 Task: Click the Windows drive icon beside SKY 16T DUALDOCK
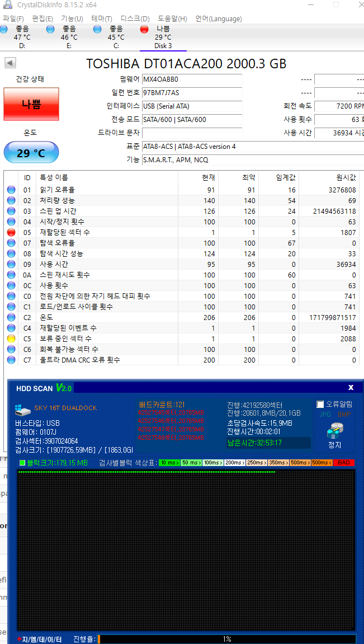[x=23, y=410]
